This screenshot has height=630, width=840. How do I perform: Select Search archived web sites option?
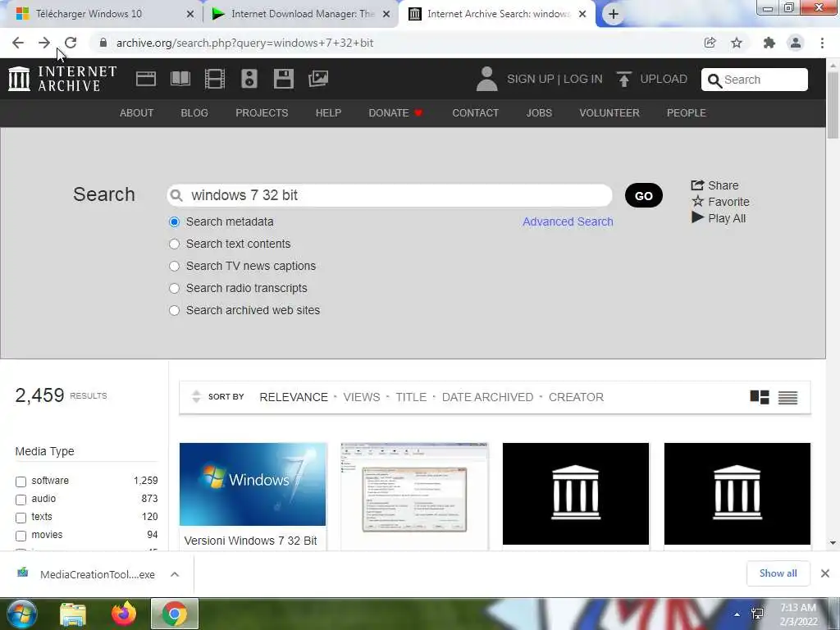click(x=174, y=310)
